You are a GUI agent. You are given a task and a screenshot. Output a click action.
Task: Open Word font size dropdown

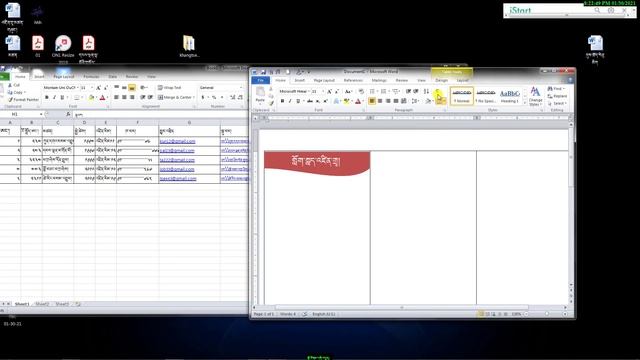coord(323,91)
